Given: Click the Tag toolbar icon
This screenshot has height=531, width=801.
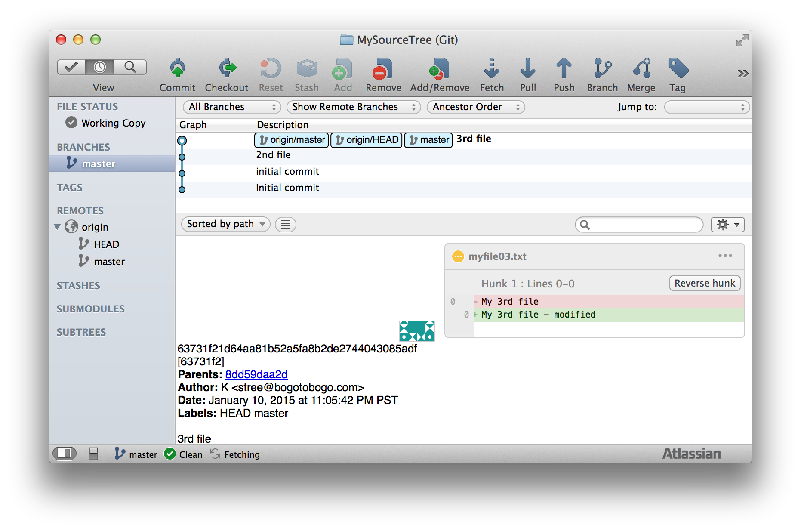Looking at the screenshot, I should pyautogui.click(x=678, y=68).
